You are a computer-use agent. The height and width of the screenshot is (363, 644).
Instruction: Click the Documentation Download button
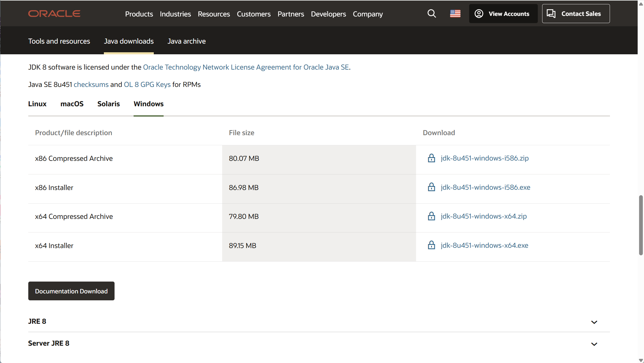(71, 291)
